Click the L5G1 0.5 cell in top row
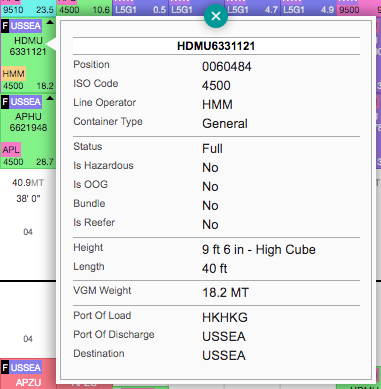Screen dimensions: 381x389 pyautogui.click(x=140, y=8)
